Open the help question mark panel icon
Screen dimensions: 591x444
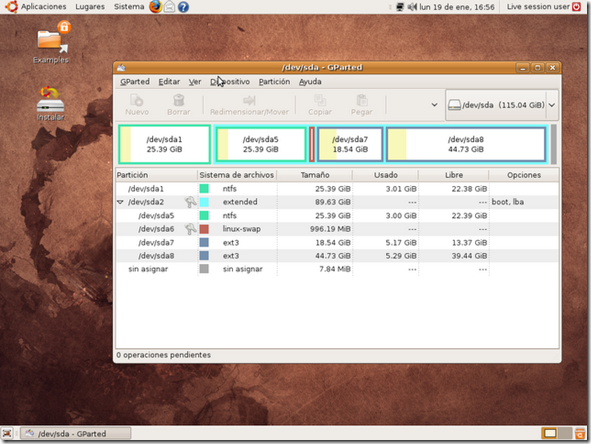click(183, 7)
